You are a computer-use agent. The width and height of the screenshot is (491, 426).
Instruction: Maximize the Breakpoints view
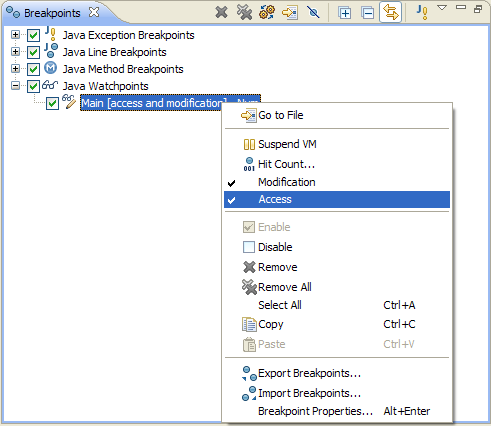478,9
